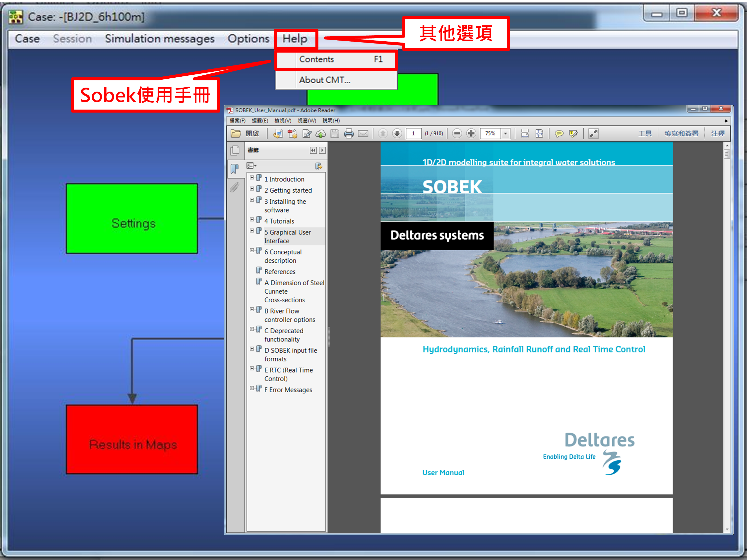Open the zoom percentage dropdown arrow
This screenshot has width=747, height=560.
(x=505, y=133)
